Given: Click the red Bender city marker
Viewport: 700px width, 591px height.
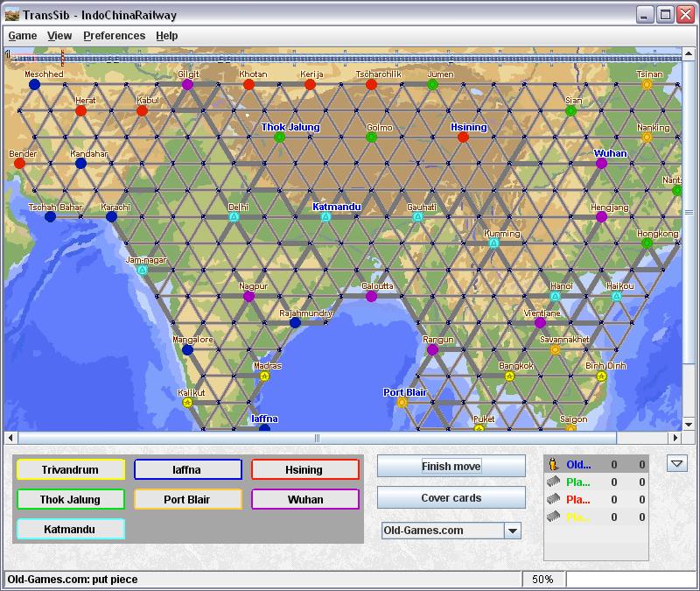Looking at the screenshot, I should click(x=19, y=164).
